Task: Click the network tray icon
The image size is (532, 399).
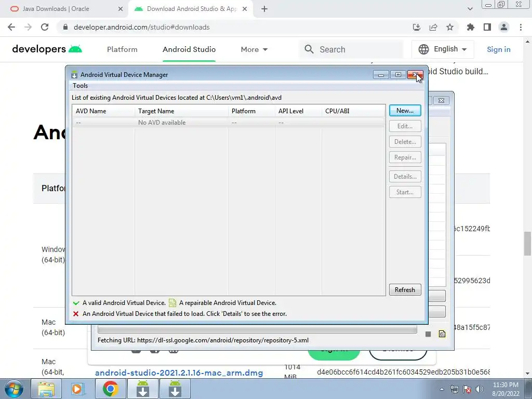Action: click(454, 389)
